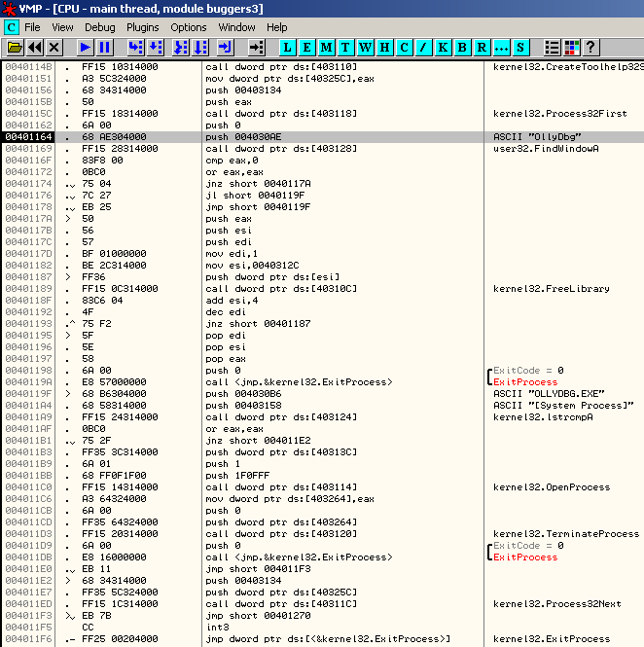Open the Log window via L button
This screenshot has height=647, width=644.
pos(287,47)
